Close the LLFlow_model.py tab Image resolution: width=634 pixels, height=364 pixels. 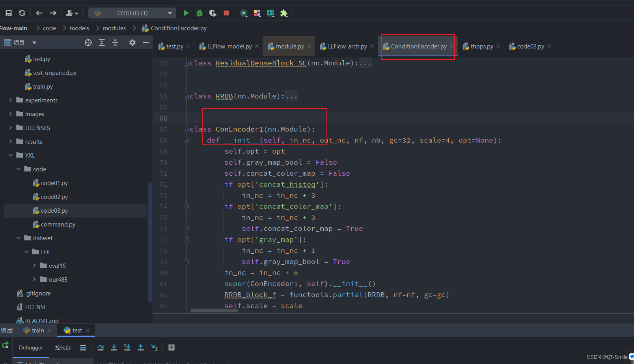(x=257, y=46)
